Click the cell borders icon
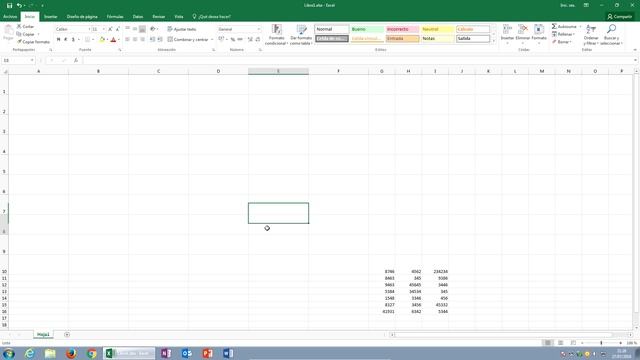 [x=87, y=40]
